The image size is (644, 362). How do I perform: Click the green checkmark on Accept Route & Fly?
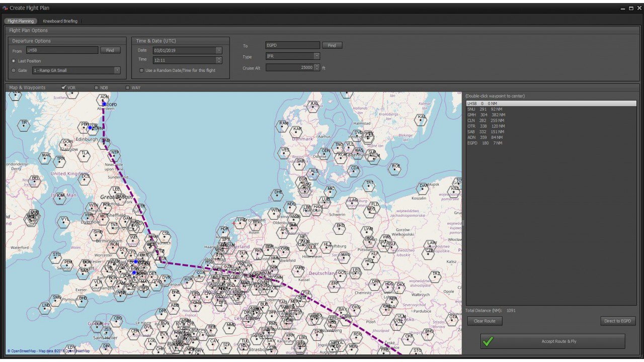(487, 341)
